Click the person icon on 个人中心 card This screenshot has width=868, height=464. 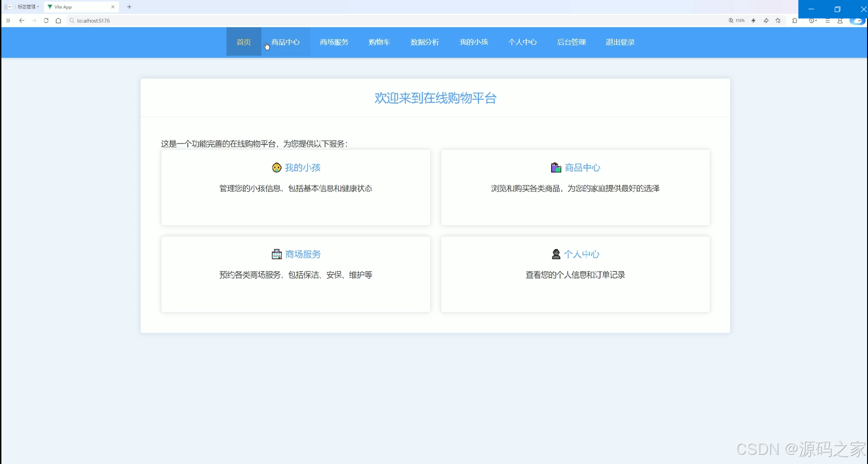pyautogui.click(x=556, y=254)
